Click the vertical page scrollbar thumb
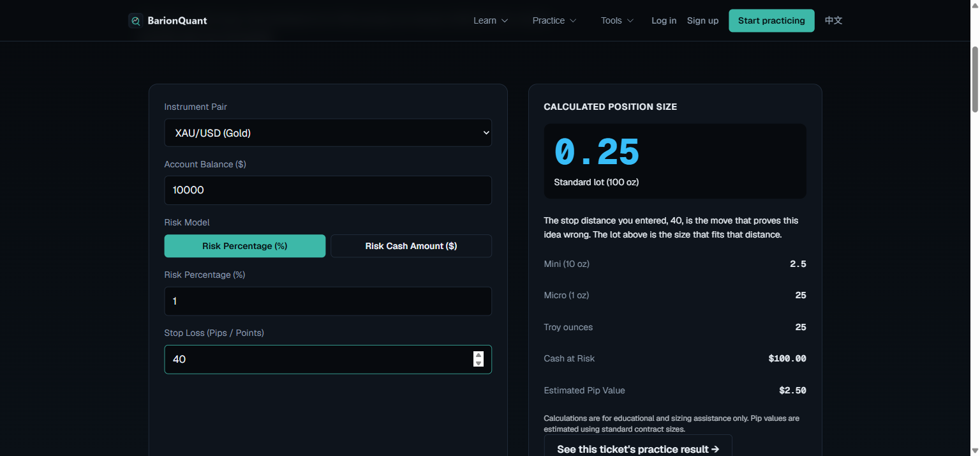980x456 pixels. click(x=975, y=80)
